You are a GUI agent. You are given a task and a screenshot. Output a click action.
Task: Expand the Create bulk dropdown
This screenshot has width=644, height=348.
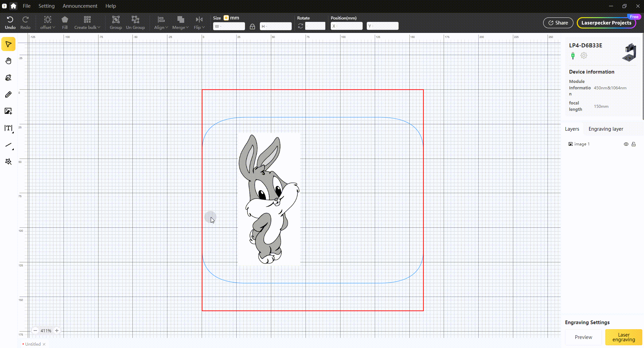coord(87,23)
